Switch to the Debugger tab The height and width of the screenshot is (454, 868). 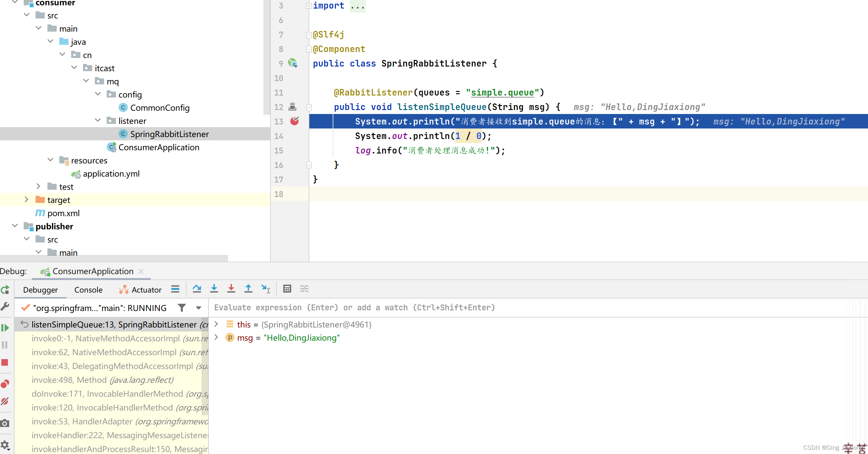[41, 290]
